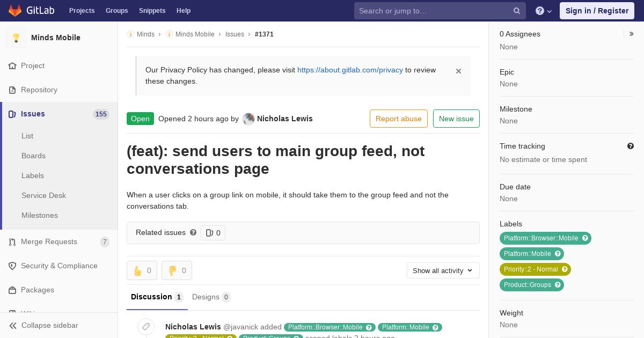Open Issues section in sidebar
This screenshot has width=644, height=338.
pos(59,114)
